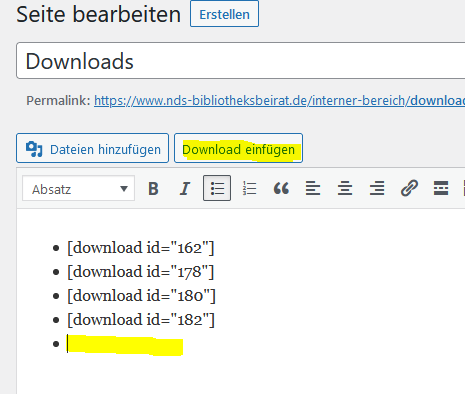Click the Download einfügen button
This screenshot has width=465, height=394.
click(x=238, y=148)
